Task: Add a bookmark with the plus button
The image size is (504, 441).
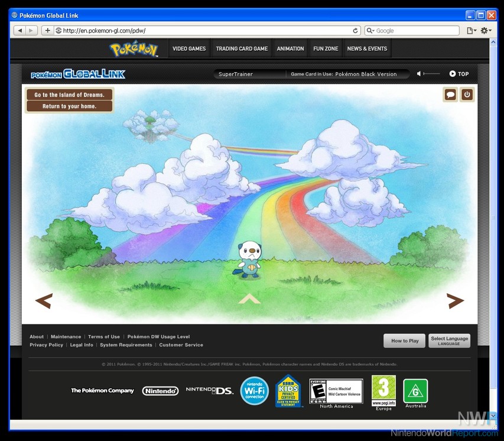Action: (48, 31)
